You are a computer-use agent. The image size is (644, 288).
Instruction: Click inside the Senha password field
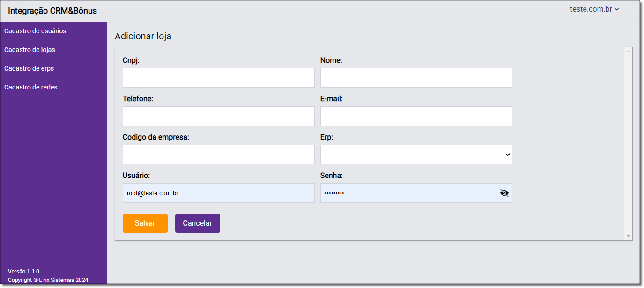point(407,193)
